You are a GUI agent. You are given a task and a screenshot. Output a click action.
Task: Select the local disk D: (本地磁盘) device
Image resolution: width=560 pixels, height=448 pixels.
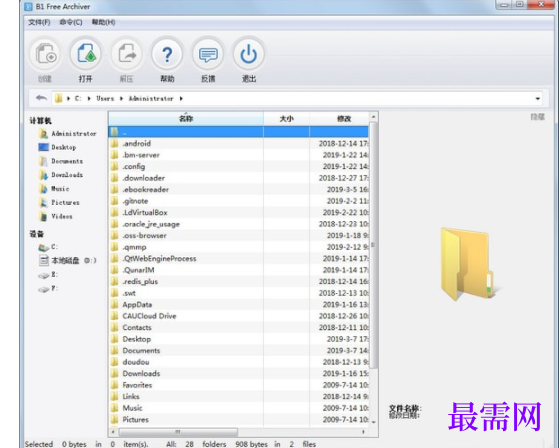tap(67, 260)
